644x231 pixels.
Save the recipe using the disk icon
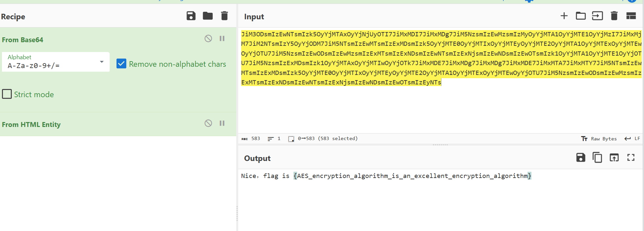click(191, 16)
